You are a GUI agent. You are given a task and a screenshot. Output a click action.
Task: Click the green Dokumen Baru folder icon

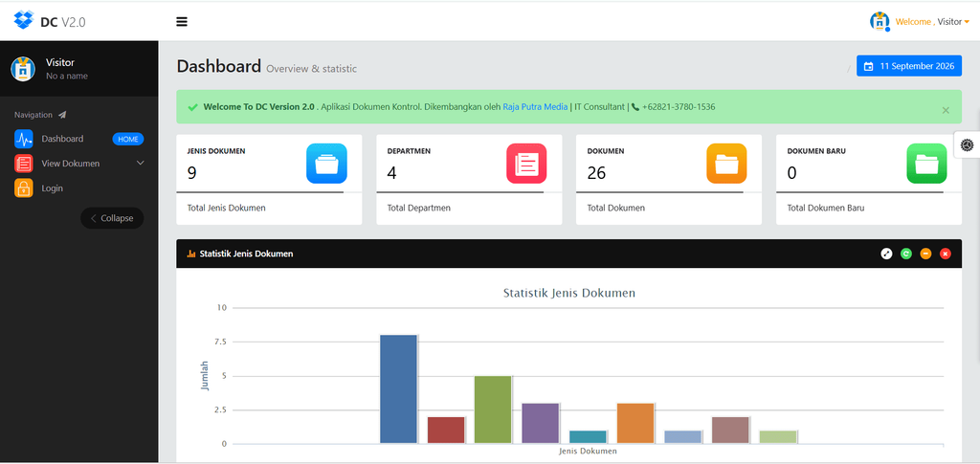(926, 164)
